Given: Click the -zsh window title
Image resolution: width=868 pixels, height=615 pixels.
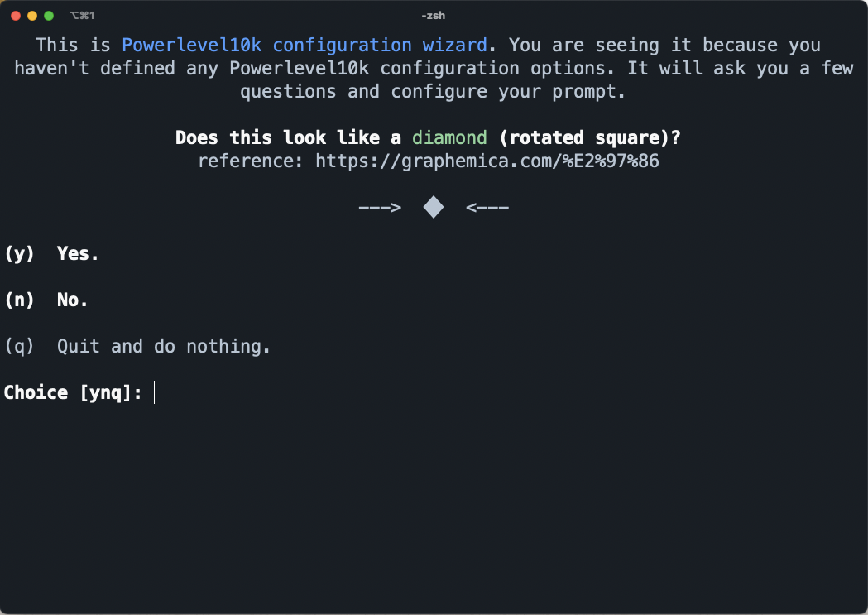Looking at the screenshot, I should point(434,16).
